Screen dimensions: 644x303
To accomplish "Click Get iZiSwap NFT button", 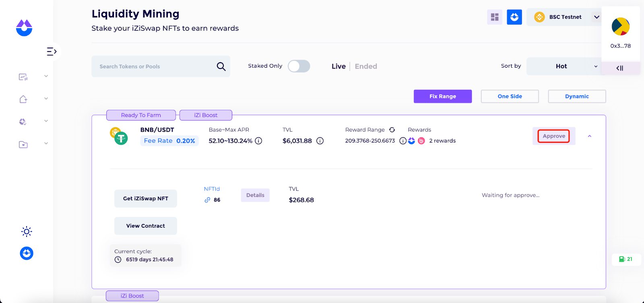I will point(146,199).
